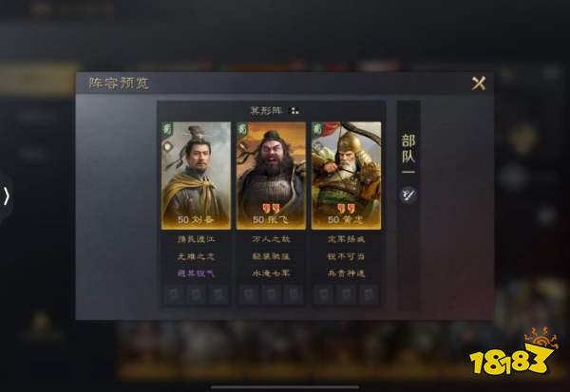The image size is (570, 392).
Task: Tap the 蜀 faction badge on 张飞
Action: tap(242, 128)
